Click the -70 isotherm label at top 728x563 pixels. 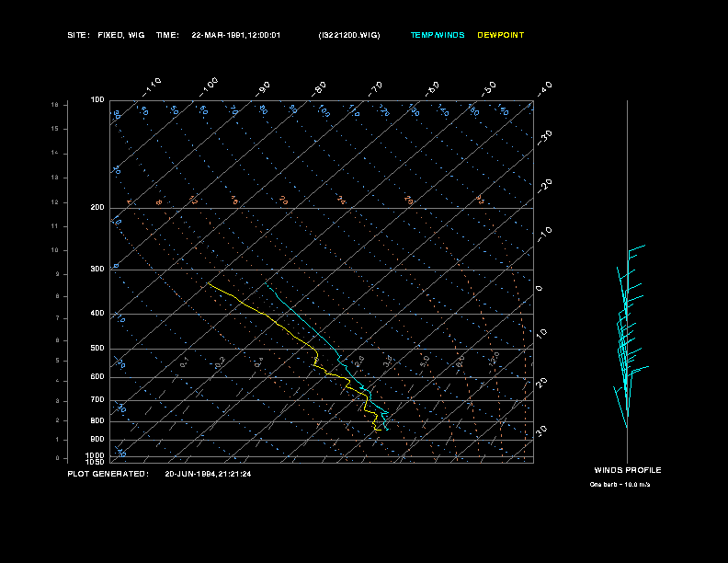point(375,88)
